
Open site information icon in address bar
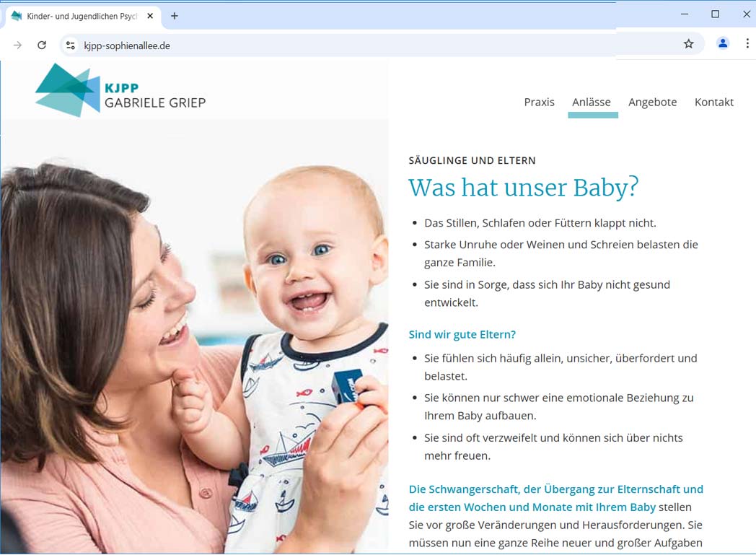pos(71,45)
